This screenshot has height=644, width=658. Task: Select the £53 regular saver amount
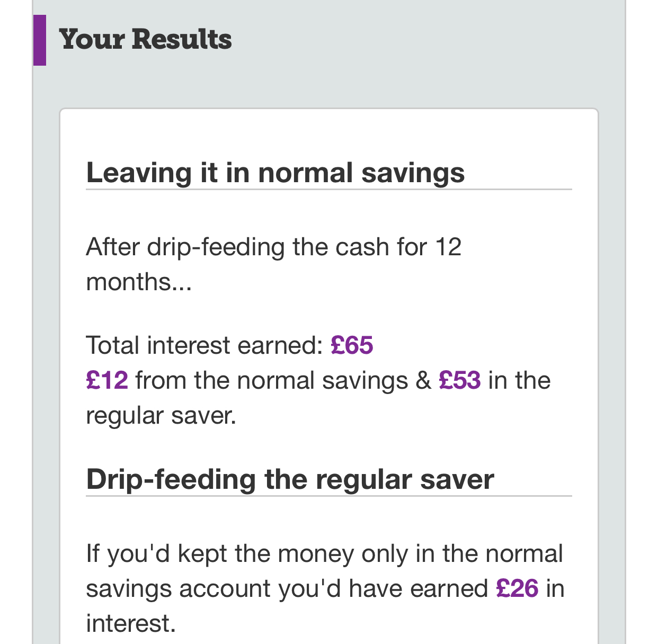pyautogui.click(x=460, y=380)
